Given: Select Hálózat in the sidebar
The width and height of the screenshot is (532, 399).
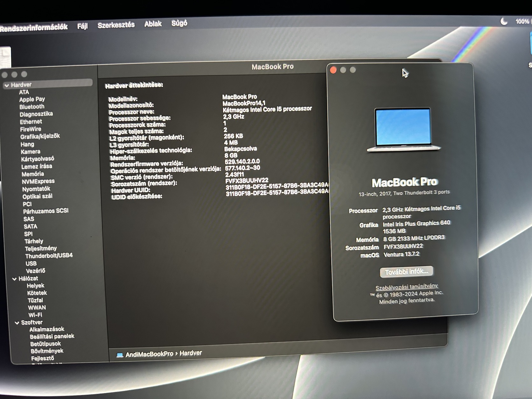Looking at the screenshot, I should [x=28, y=279].
